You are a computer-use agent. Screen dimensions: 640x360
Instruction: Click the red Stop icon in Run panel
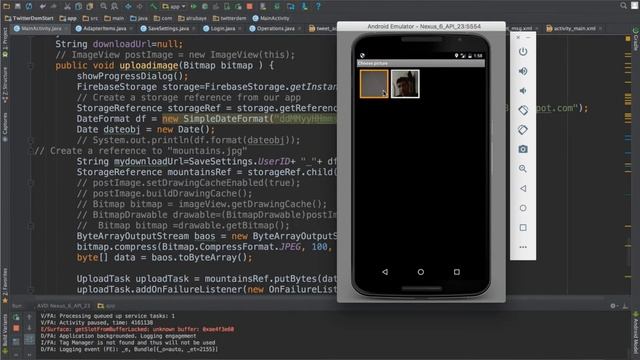pos(16,328)
